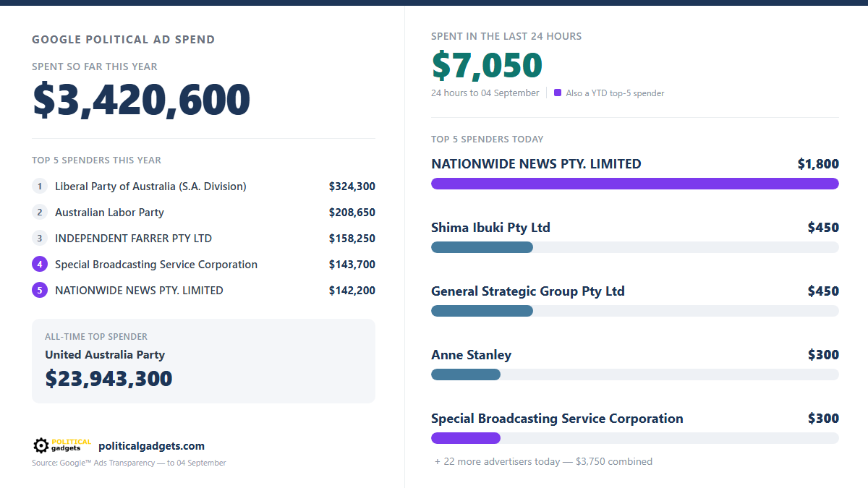
Task: Click the $3,420,600 yearly total
Action: [141, 100]
